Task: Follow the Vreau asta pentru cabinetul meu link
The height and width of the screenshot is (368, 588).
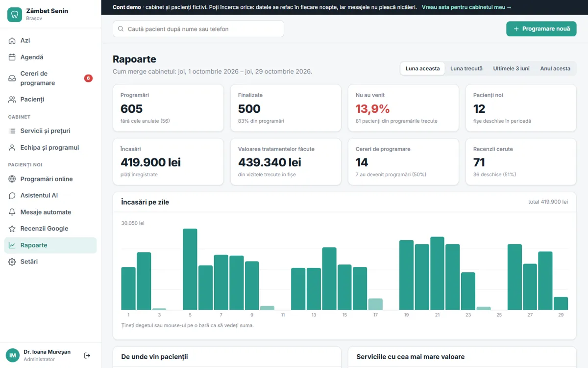Action: (x=466, y=7)
